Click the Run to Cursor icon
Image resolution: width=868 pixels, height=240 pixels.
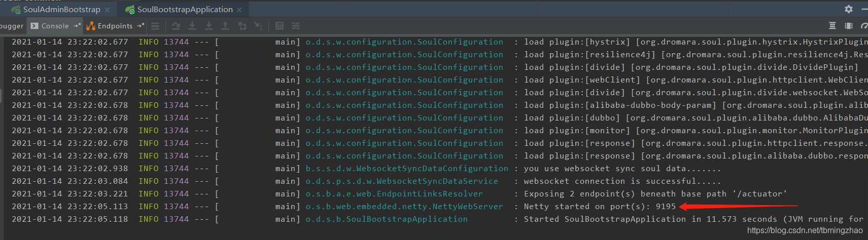point(259,26)
